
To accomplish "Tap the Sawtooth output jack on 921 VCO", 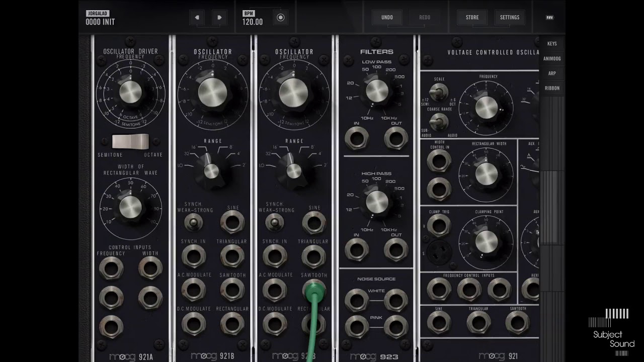I will click(518, 322).
